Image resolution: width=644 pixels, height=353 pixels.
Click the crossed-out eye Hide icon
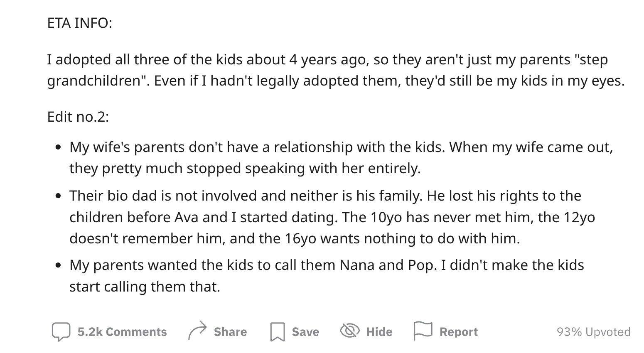(x=349, y=331)
